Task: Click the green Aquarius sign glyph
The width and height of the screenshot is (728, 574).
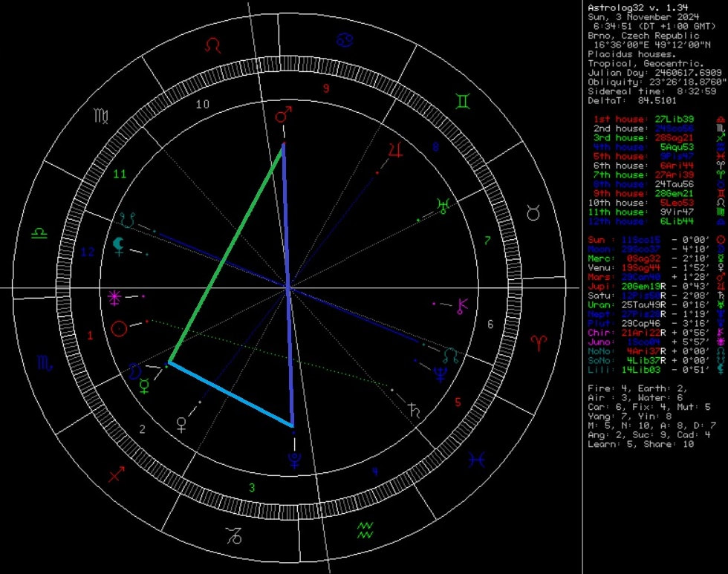Action: pos(365,529)
